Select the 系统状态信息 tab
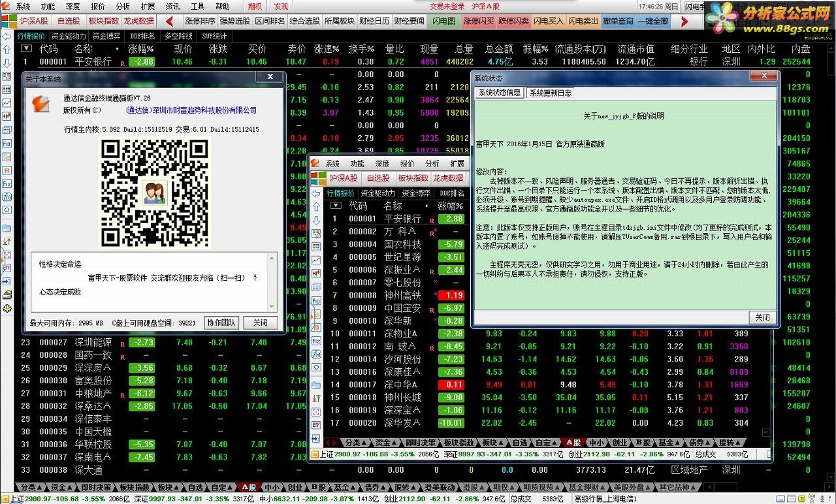This screenshot has height=504, width=836. coord(500,92)
